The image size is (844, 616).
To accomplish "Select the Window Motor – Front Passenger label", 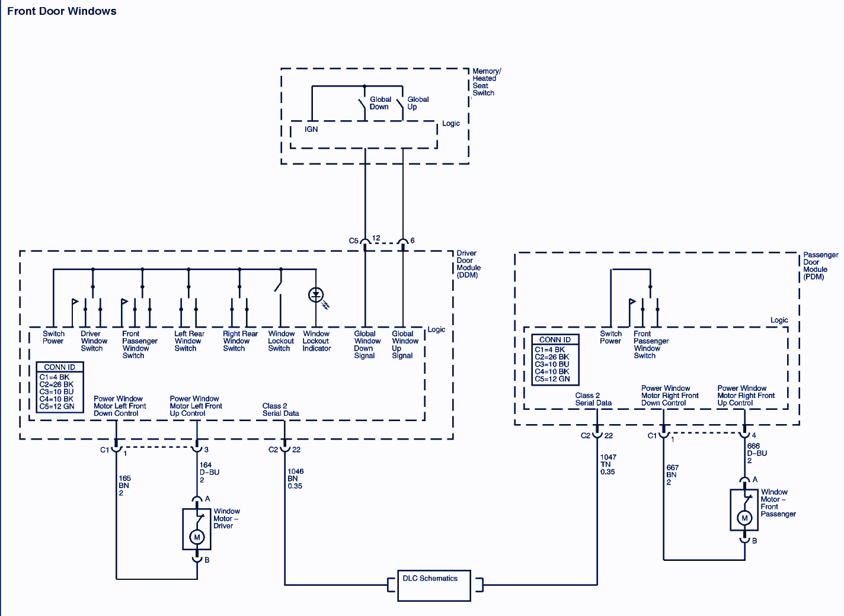I will click(x=778, y=503).
